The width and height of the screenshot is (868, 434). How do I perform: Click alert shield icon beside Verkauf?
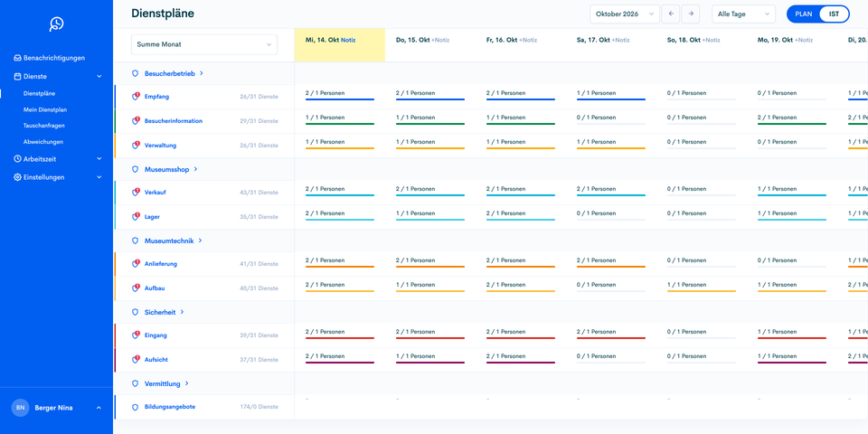[136, 192]
